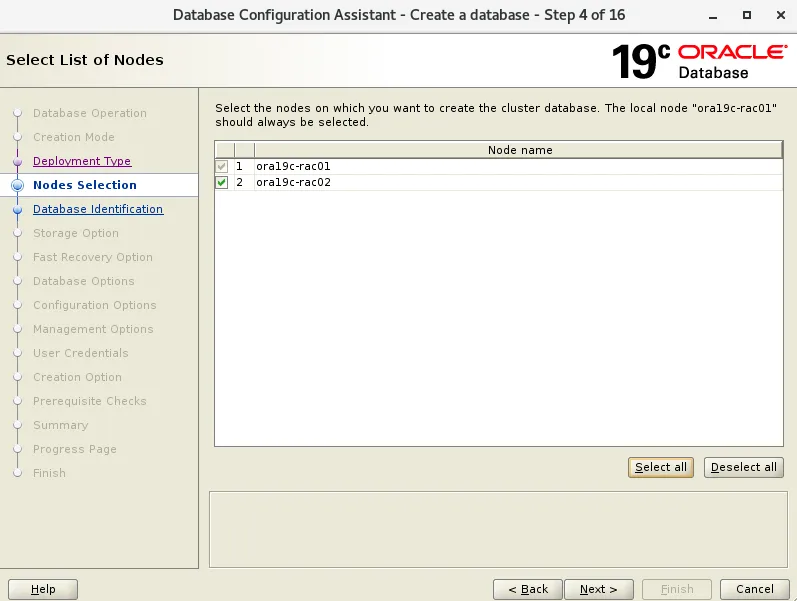797x601 pixels.
Task: Click the Database Operation step label
Action: 90,113
